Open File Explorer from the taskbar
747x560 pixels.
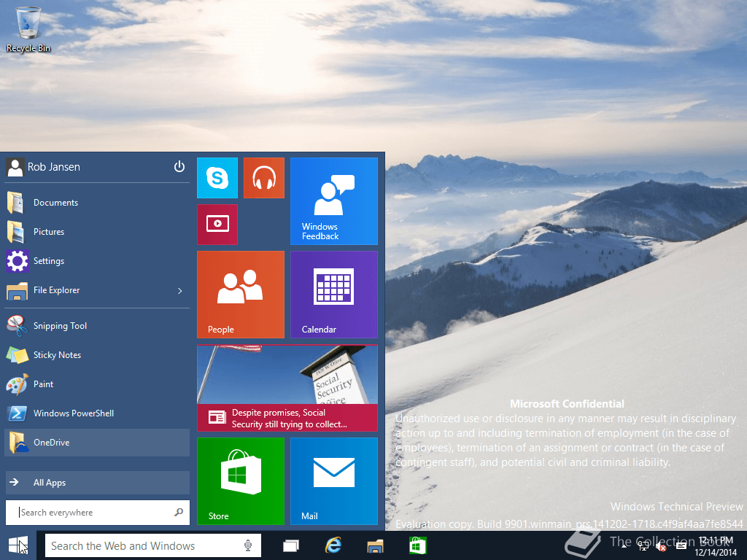(376, 545)
